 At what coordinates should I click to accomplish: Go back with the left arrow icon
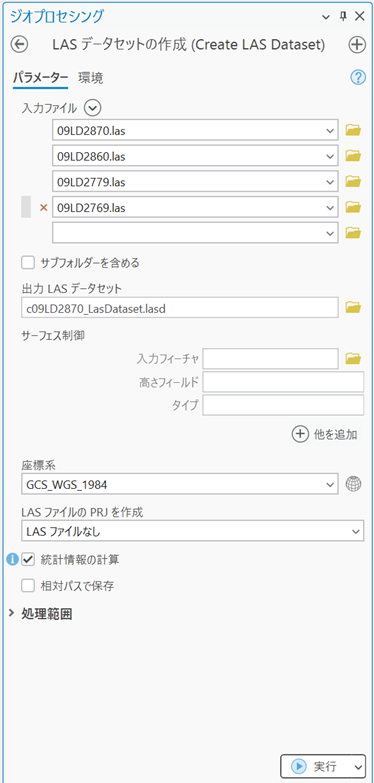(19, 45)
